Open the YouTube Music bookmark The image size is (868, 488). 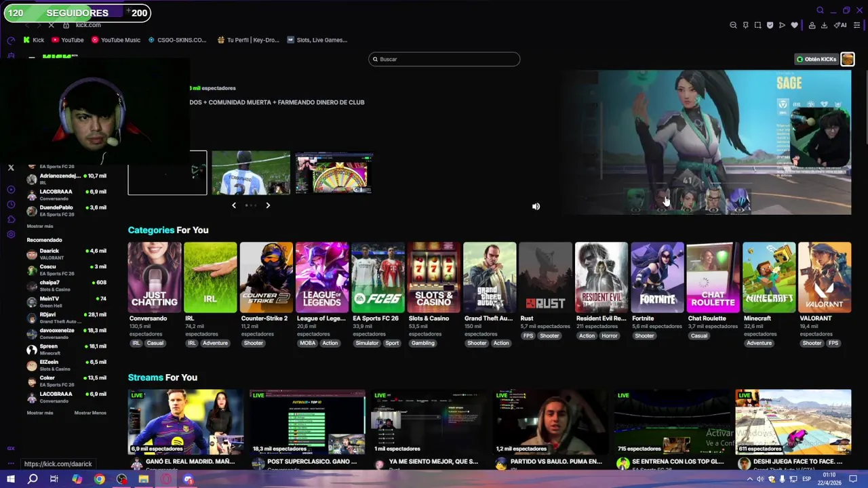pos(116,40)
